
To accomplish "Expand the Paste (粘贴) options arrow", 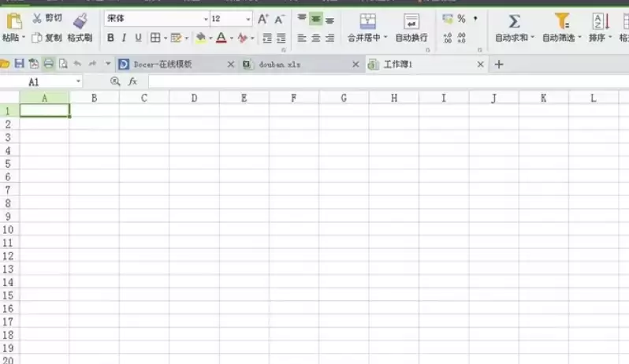I will pyautogui.click(x=24, y=37).
